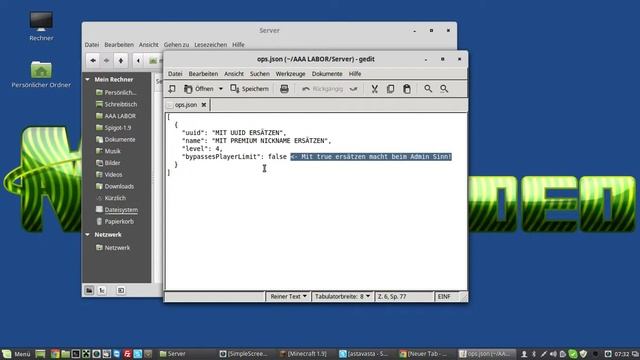The height and width of the screenshot is (360, 640).
Task: Go forward in Server file manager
Action: point(107,60)
